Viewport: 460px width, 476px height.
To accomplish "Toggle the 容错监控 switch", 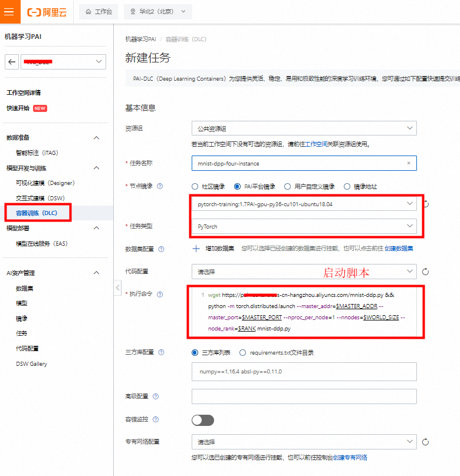I will (203, 420).
